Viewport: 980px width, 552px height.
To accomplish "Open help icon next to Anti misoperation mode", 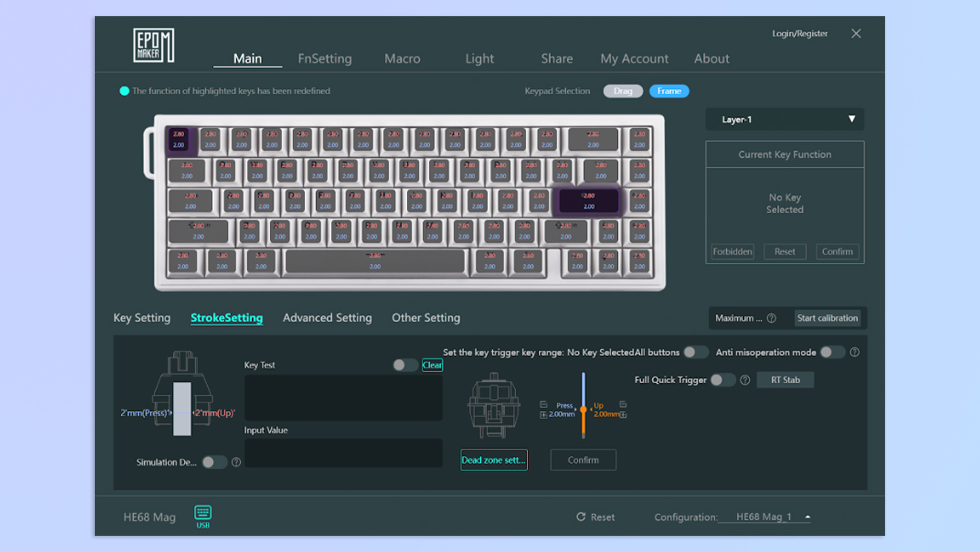I will point(855,352).
